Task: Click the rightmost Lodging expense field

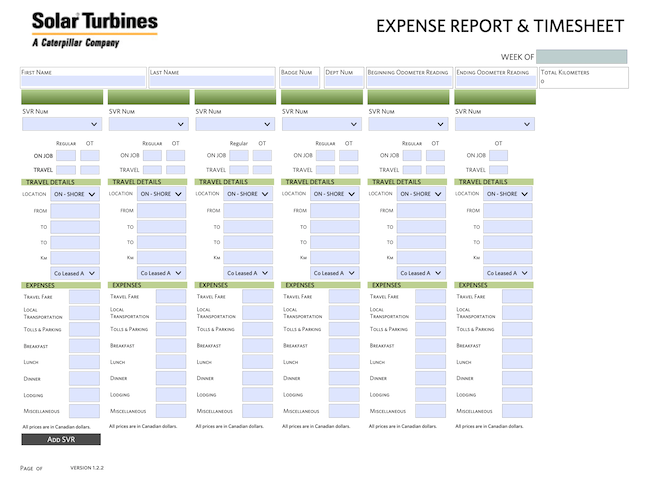Action: point(517,395)
